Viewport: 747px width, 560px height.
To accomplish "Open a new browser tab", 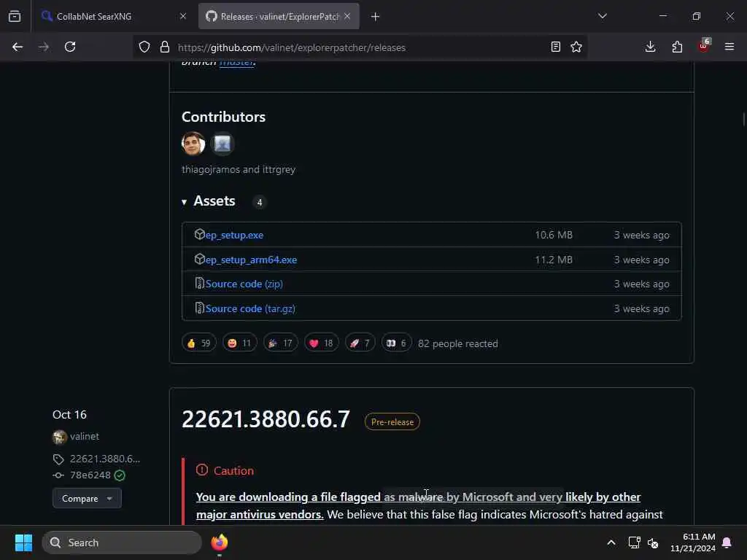I will [x=376, y=17].
